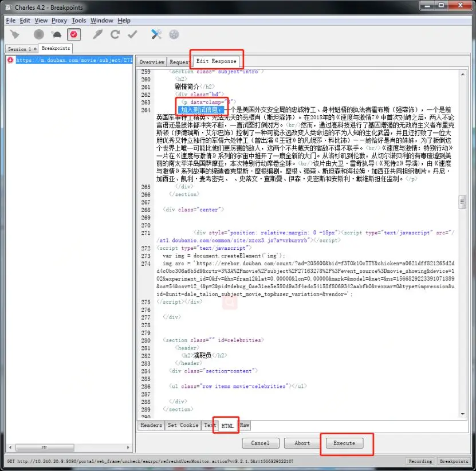Click line 273 document.createElement code
The width and height of the screenshot is (476, 471).
224,256
